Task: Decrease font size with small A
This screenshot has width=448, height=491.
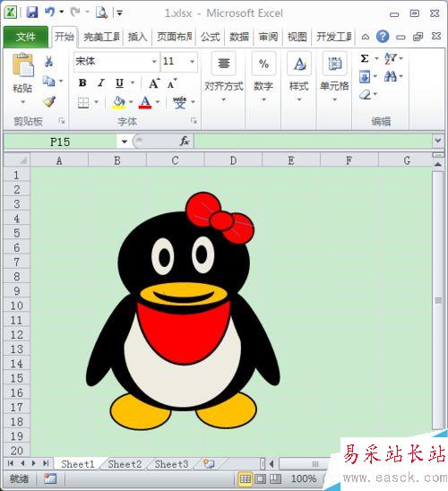Action: [172, 83]
